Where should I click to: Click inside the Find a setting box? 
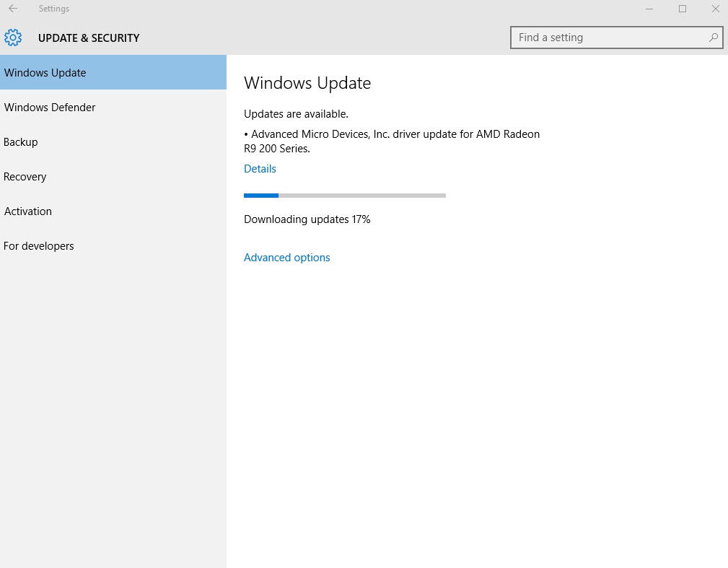606,37
